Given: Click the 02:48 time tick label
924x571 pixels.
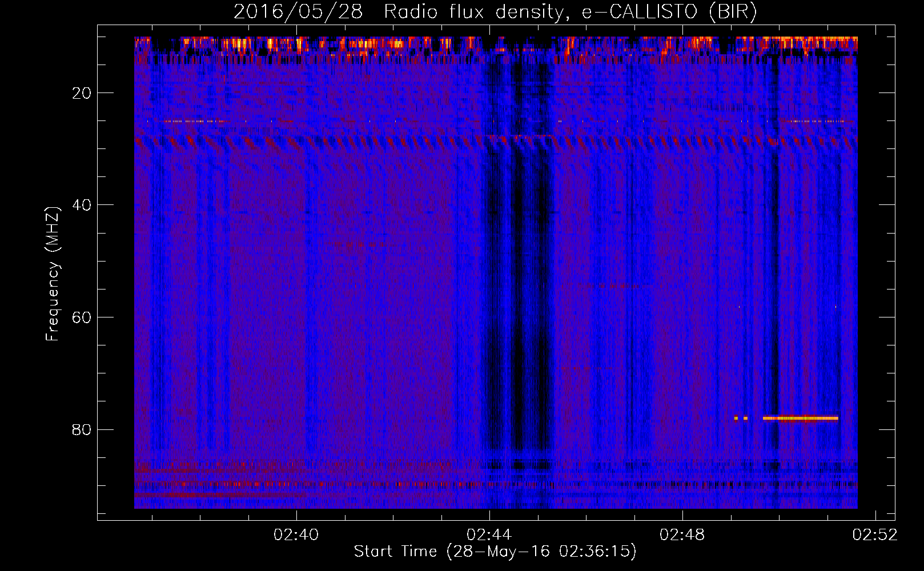Looking at the screenshot, I should point(682,535).
